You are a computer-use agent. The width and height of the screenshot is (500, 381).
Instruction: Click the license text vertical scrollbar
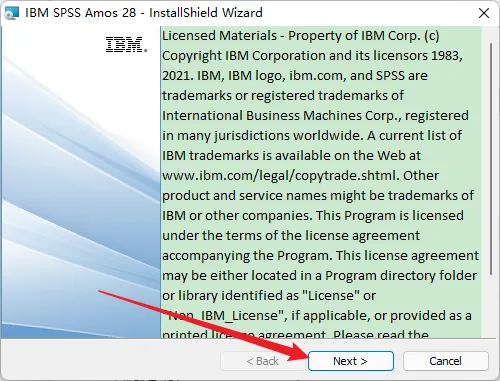tap(491, 159)
